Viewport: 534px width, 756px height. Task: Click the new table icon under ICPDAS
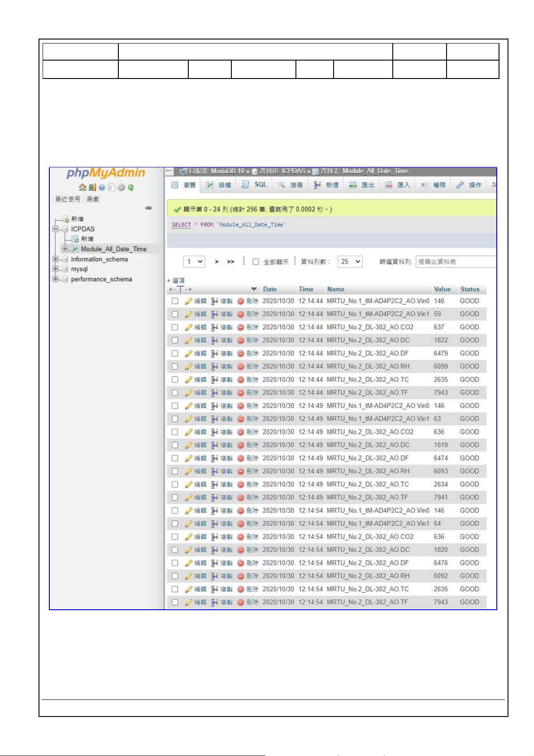pyautogui.click(x=75, y=239)
